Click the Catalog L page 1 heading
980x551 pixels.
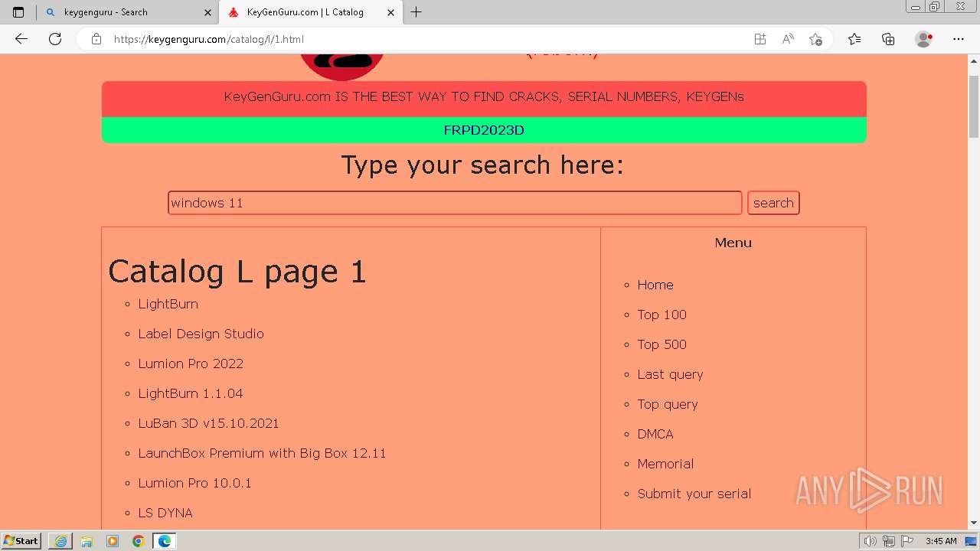point(237,271)
